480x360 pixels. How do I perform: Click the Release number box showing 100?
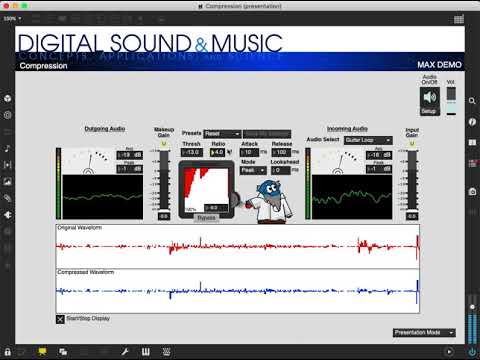click(x=281, y=153)
